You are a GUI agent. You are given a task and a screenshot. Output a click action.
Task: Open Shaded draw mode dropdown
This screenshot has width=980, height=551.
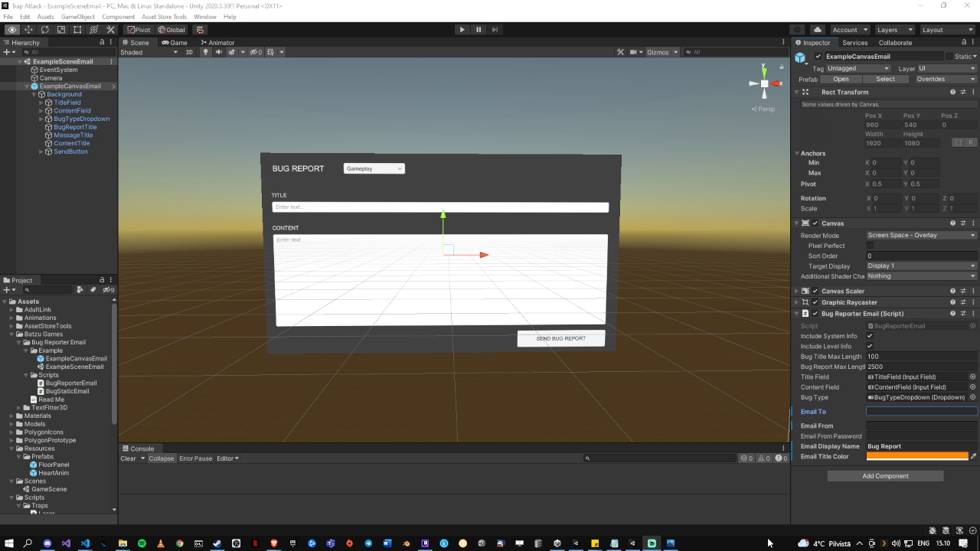pos(149,52)
